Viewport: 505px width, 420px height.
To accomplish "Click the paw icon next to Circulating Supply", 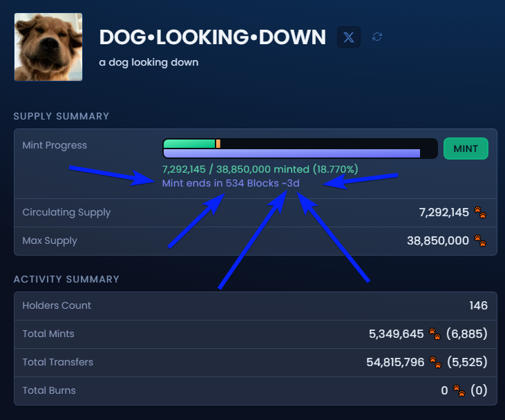I will 480,212.
